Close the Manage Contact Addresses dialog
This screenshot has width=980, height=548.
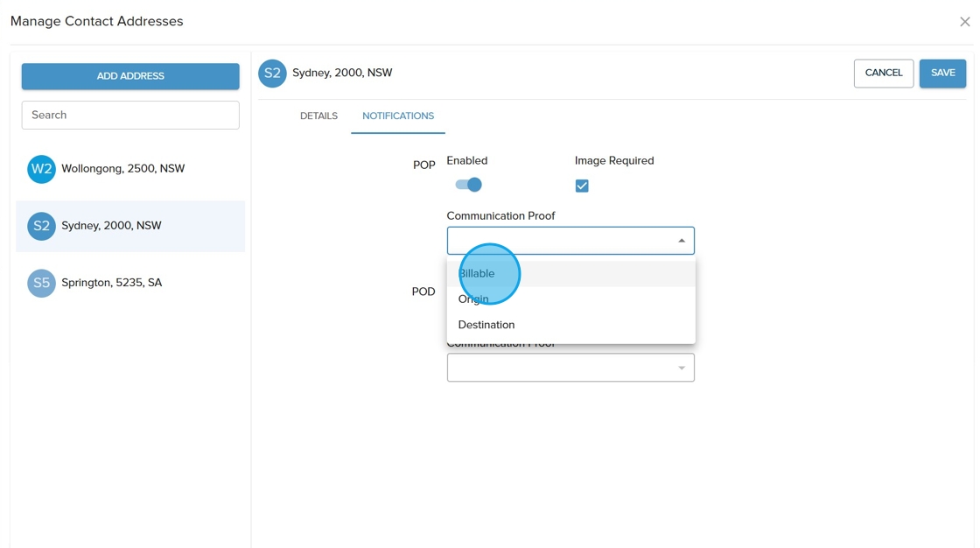tap(964, 22)
